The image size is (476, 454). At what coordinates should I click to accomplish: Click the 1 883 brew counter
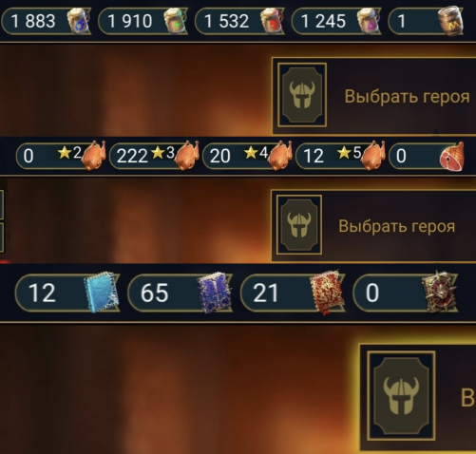[47, 21]
